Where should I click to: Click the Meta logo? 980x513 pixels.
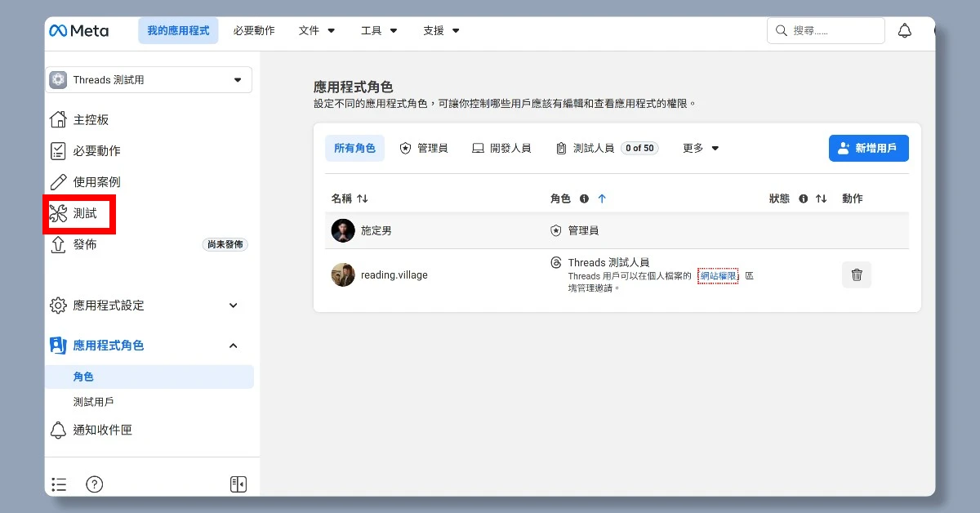click(x=79, y=31)
